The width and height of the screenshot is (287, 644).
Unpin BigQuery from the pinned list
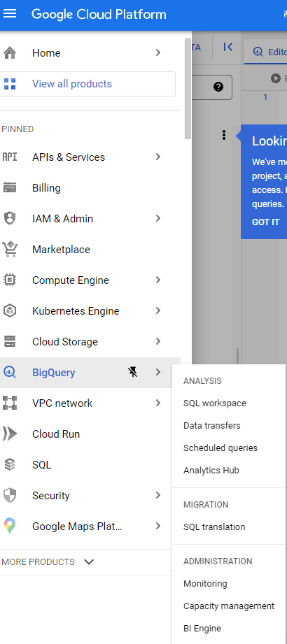tap(132, 372)
